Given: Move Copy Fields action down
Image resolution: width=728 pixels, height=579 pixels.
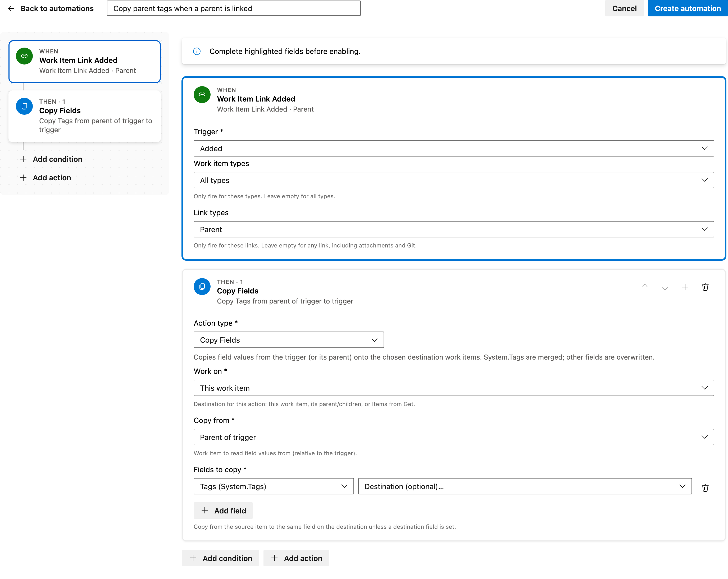Looking at the screenshot, I should click(x=665, y=287).
